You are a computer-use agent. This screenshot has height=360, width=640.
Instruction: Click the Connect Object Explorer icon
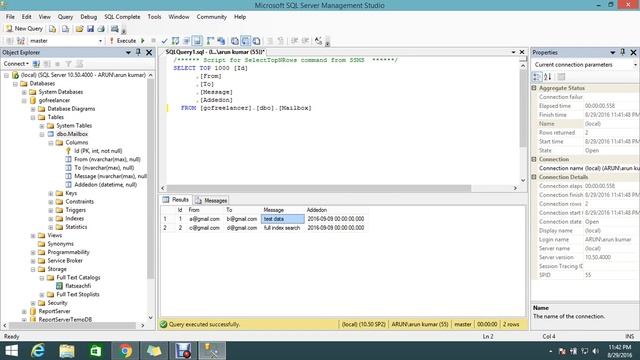click(36, 64)
